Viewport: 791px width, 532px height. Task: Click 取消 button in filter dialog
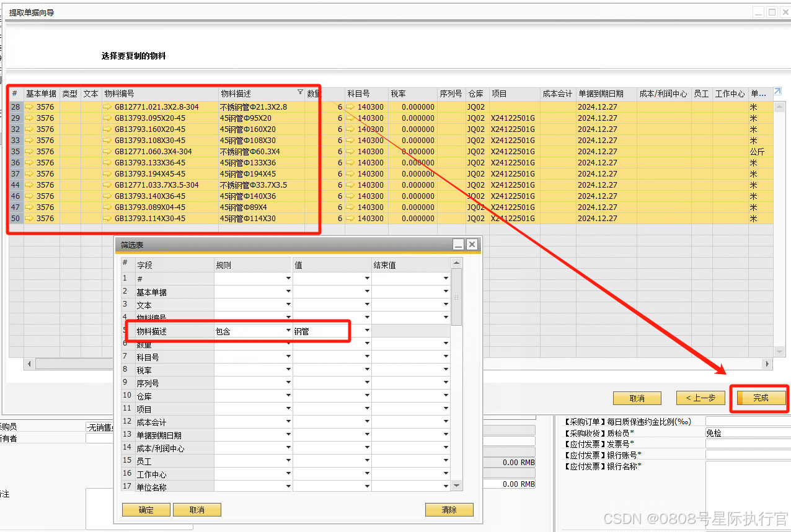[197, 510]
